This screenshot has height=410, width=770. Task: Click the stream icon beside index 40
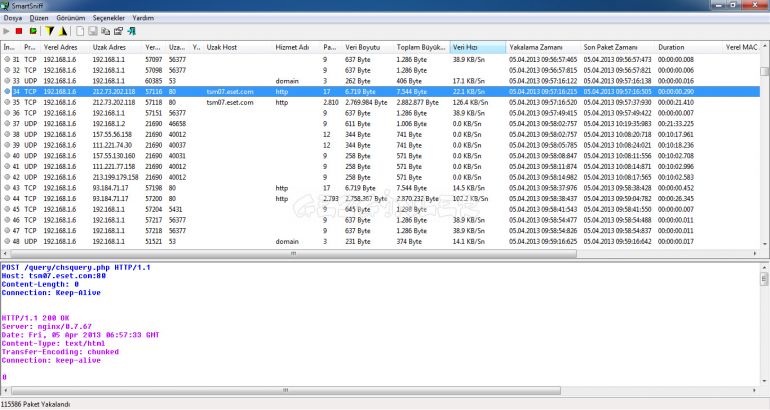point(7,156)
